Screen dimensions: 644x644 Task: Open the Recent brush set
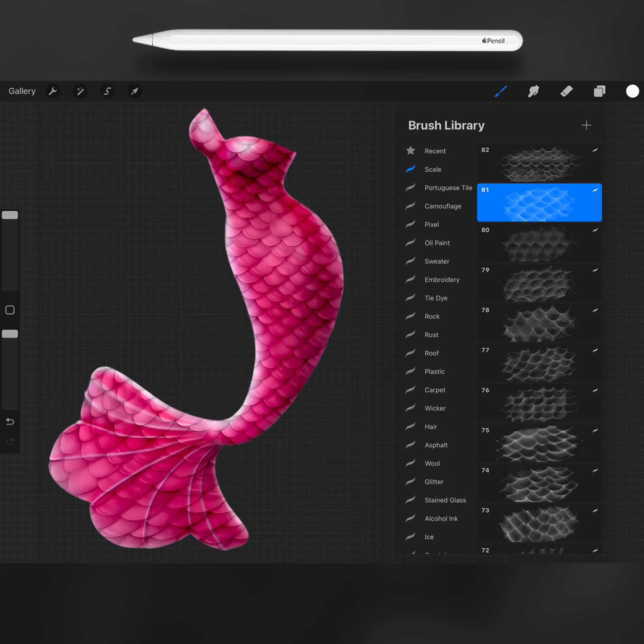435,151
